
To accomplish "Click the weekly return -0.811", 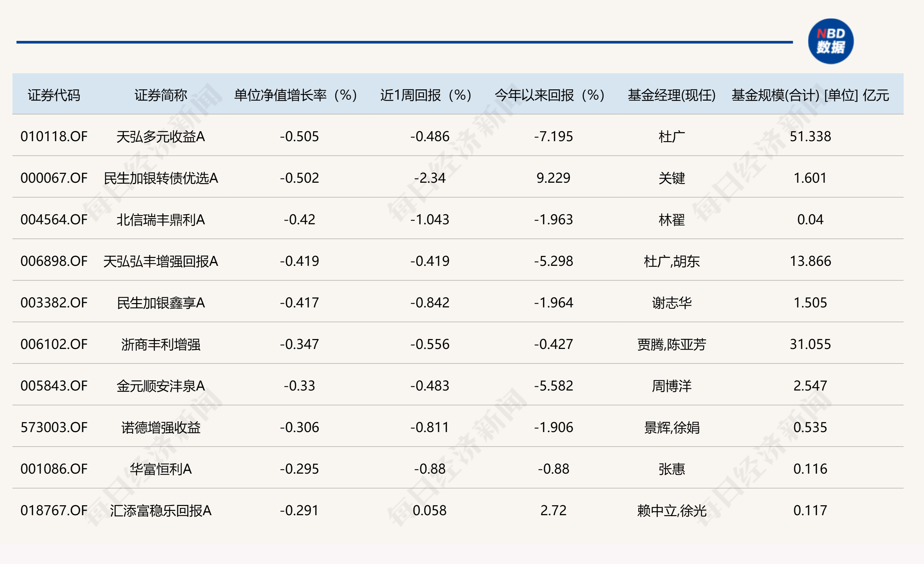I will 430,428.
